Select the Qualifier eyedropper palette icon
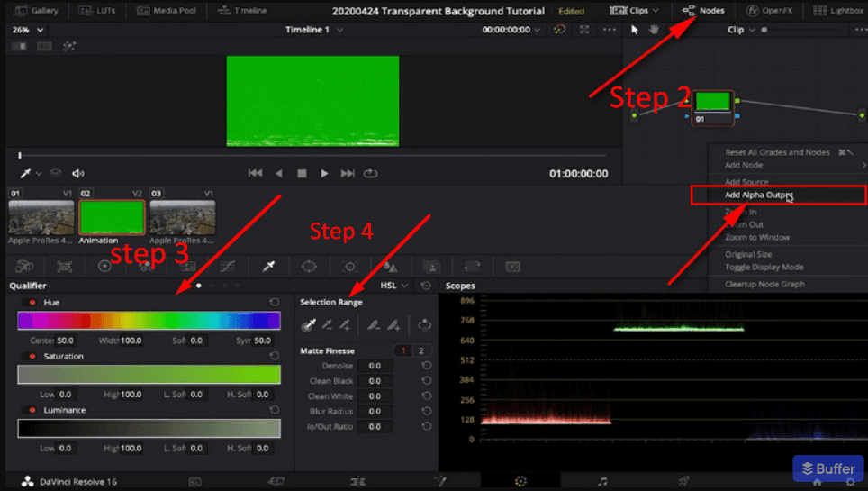The width and height of the screenshot is (868, 491). [268, 267]
